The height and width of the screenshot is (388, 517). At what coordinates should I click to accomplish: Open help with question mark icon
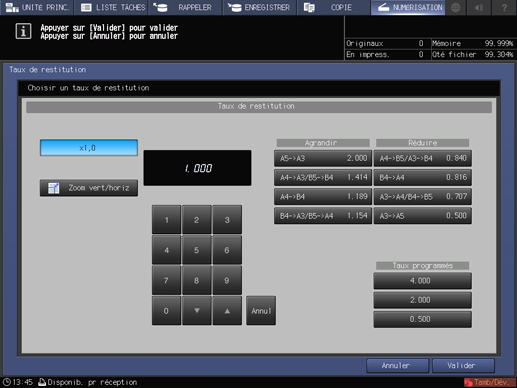[x=504, y=7]
